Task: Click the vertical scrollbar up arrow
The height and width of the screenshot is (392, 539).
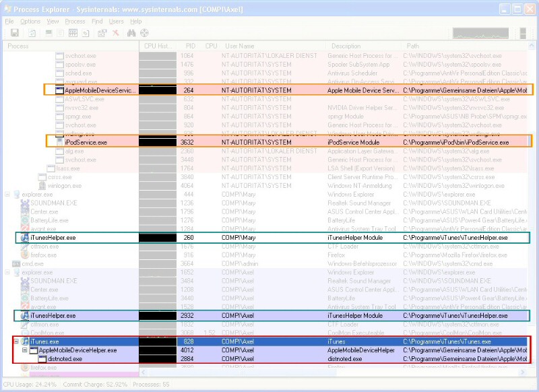Action: click(x=532, y=46)
